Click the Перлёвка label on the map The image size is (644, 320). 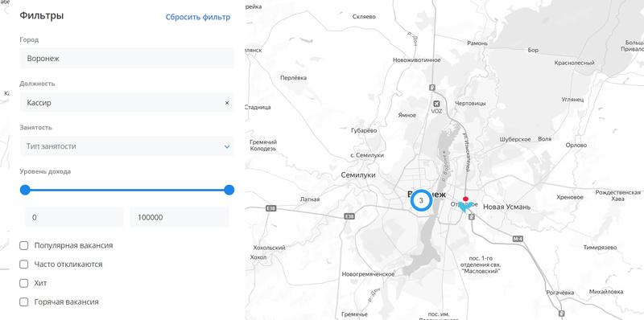click(293, 77)
